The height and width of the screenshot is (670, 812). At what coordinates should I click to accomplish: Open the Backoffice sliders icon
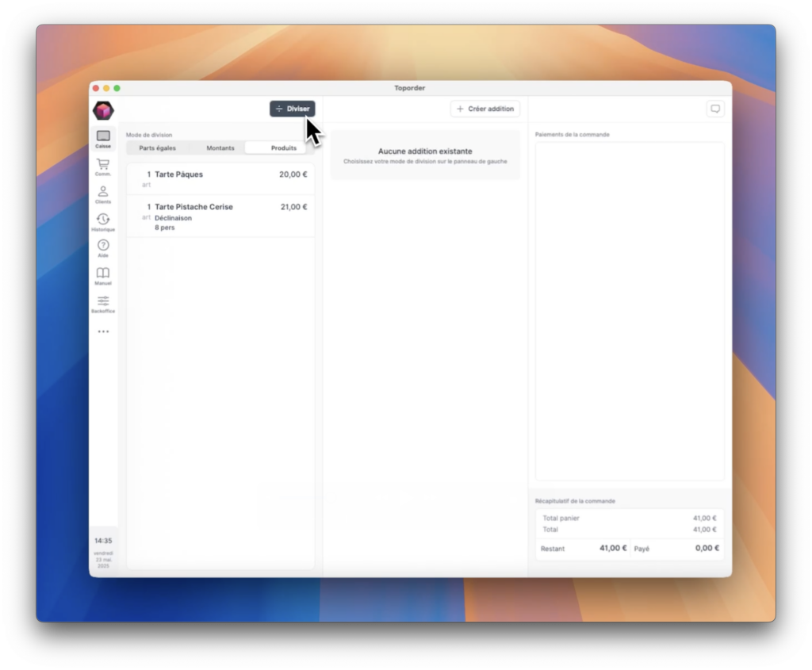[103, 301]
